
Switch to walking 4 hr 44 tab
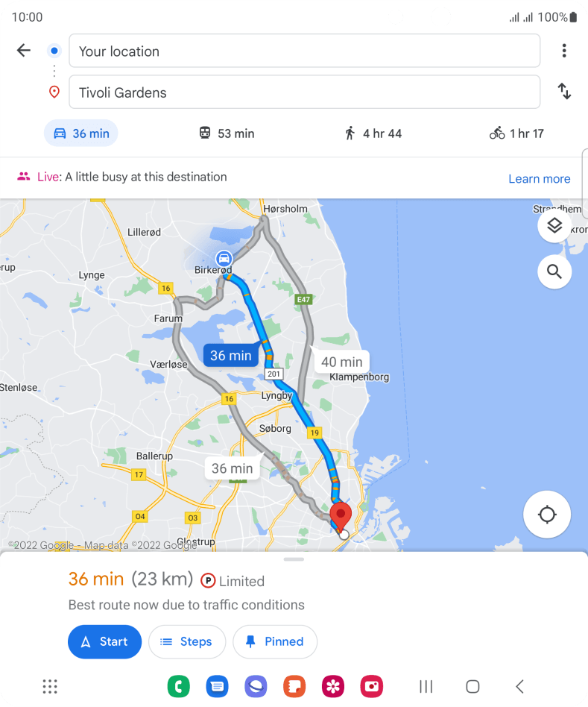(x=373, y=133)
